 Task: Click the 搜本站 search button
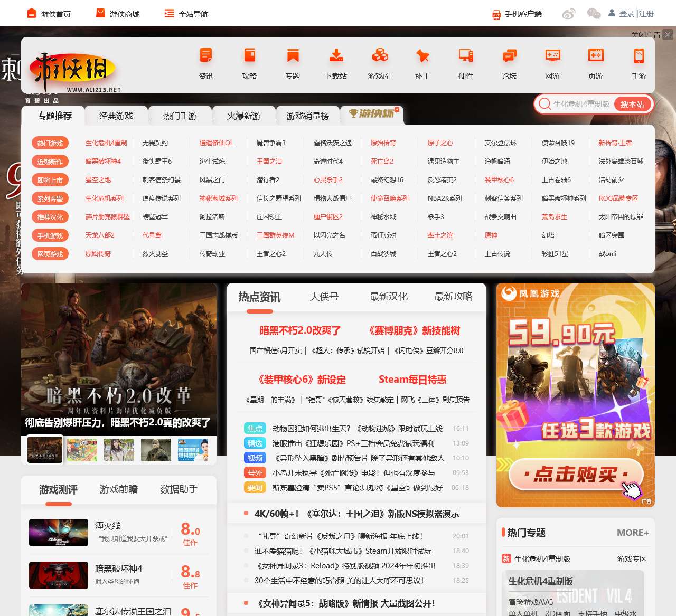(633, 104)
